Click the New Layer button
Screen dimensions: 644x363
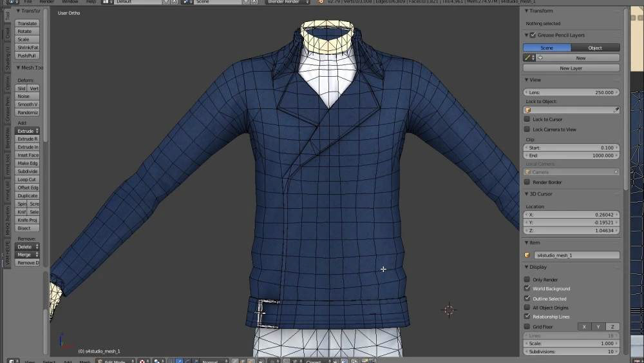[x=571, y=68]
